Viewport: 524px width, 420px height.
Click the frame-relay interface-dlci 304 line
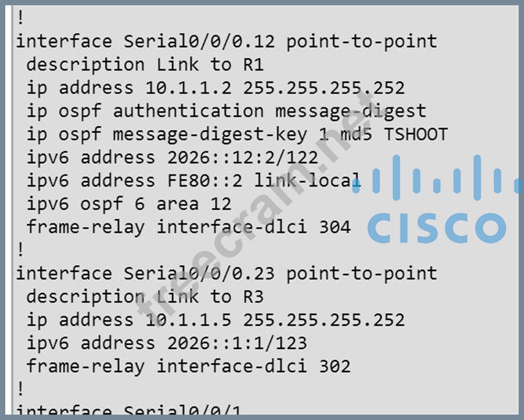[x=188, y=227]
